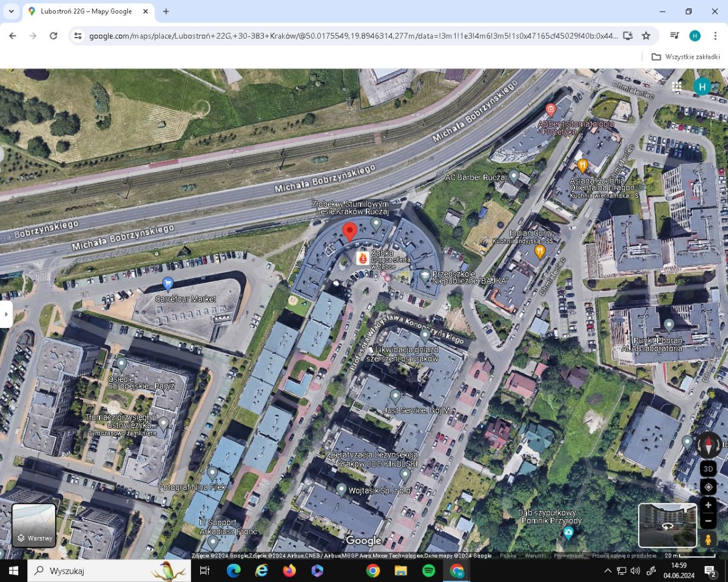Reload the current page
Screen dimensions: 728x582
(x=53, y=36)
